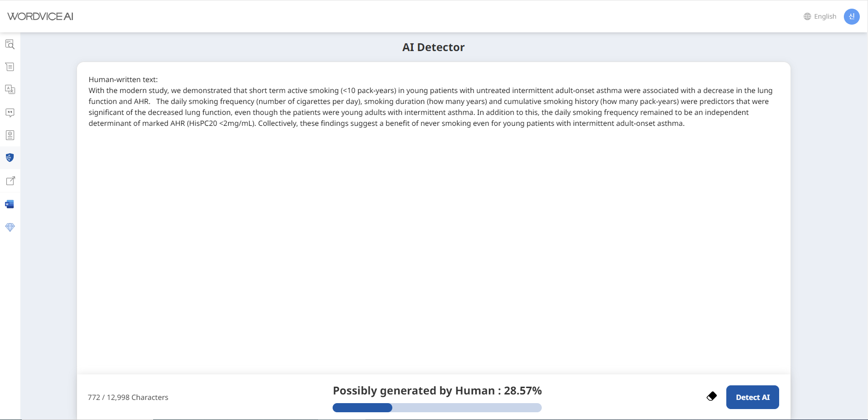Clear the text using the eraser icon
The image size is (868, 420).
coord(711,397)
